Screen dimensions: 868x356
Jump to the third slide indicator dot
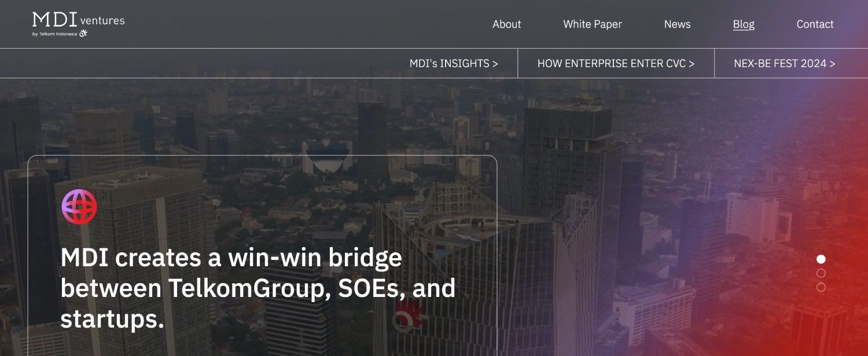click(x=821, y=287)
